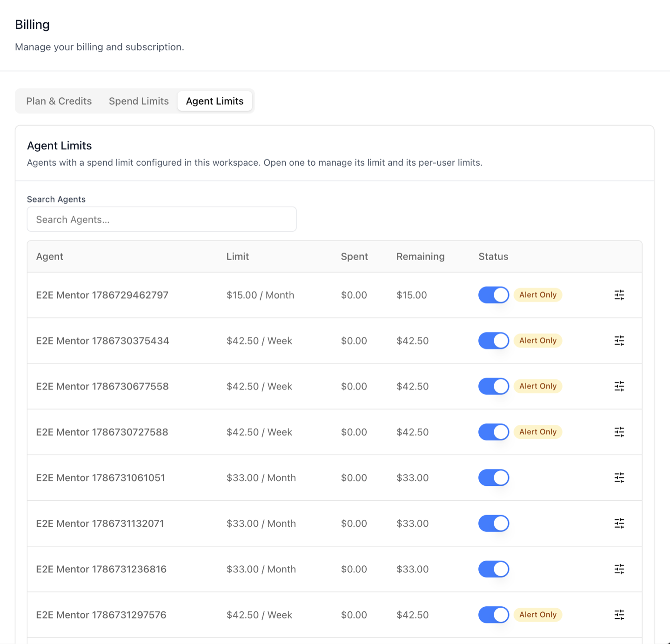
Task: Select agent name E2E Mentor 1786731236816
Action: (101, 569)
